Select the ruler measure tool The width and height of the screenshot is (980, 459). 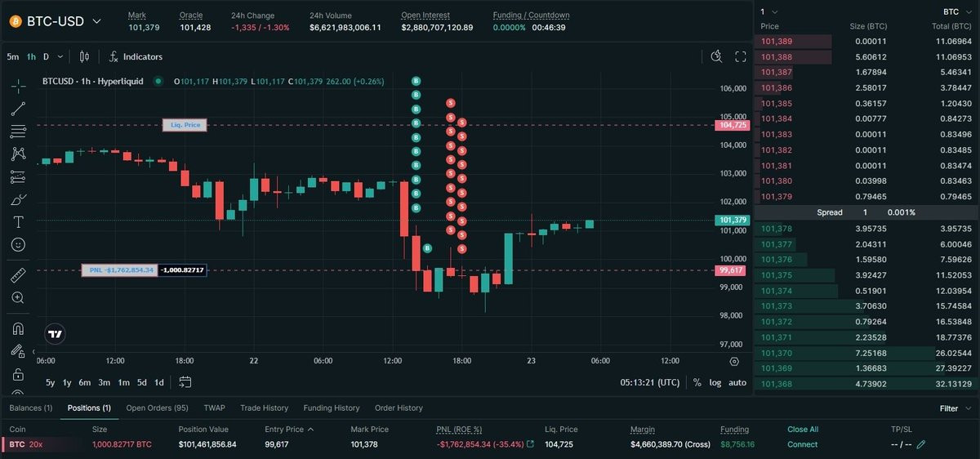[x=18, y=275]
